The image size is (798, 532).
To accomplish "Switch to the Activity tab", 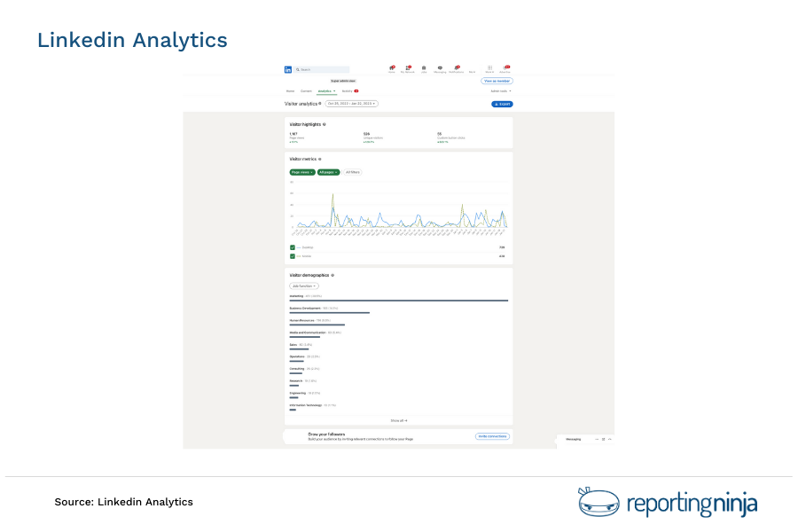I will (x=347, y=90).
